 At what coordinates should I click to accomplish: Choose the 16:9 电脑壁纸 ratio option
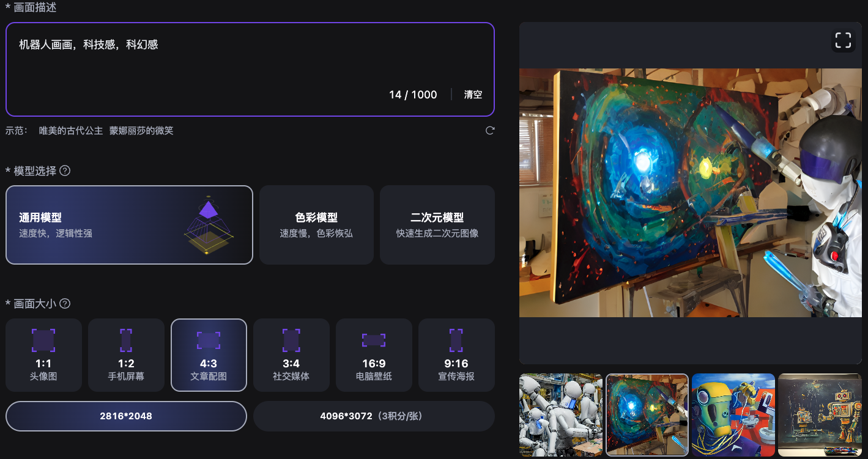tap(374, 355)
